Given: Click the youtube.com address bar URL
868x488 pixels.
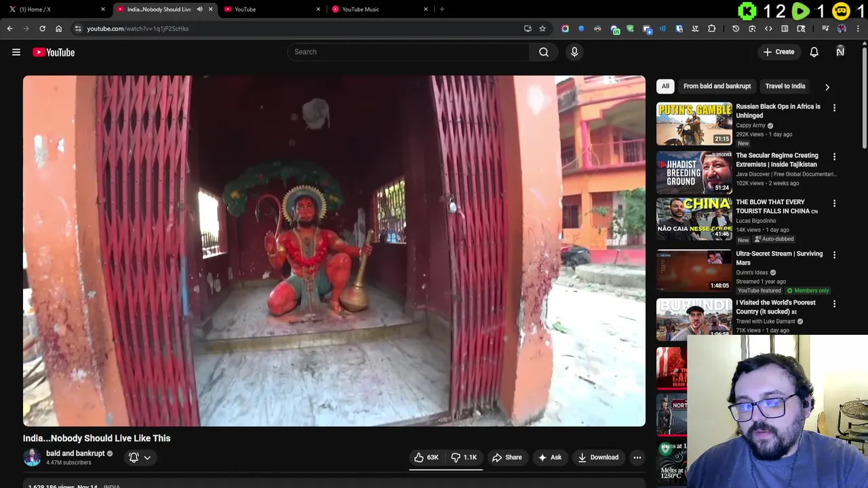Looking at the screenshot, I should pyautogui.click(x=138, y=28).
